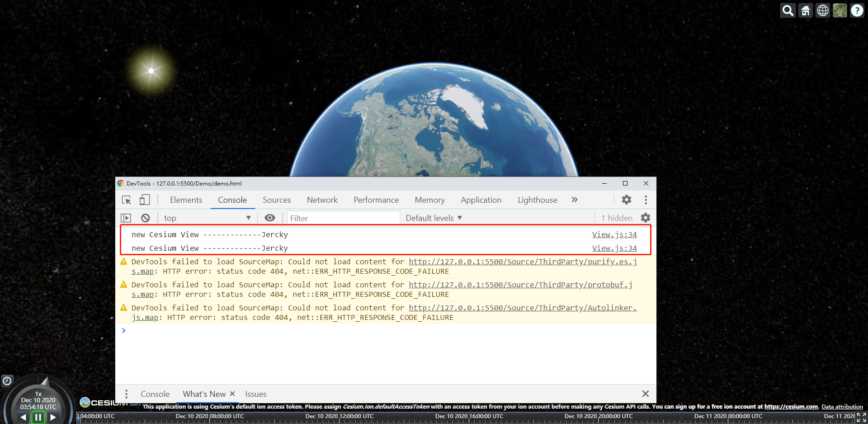Switch to the Network tab

click(x=322, y=200)
